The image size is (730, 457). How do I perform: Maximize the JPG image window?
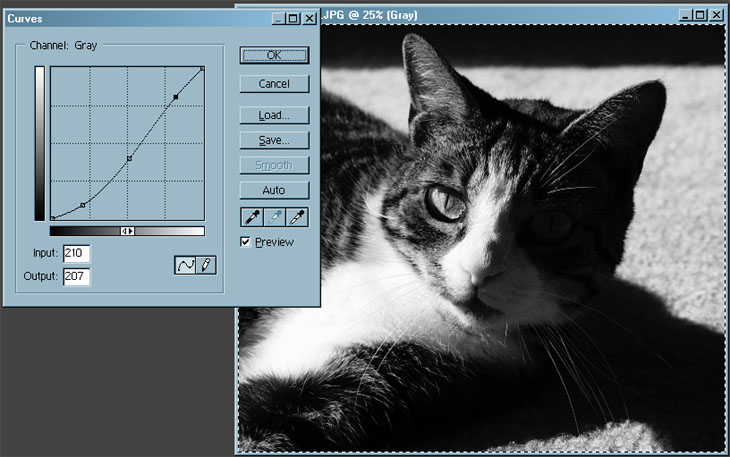click(700, 15)
